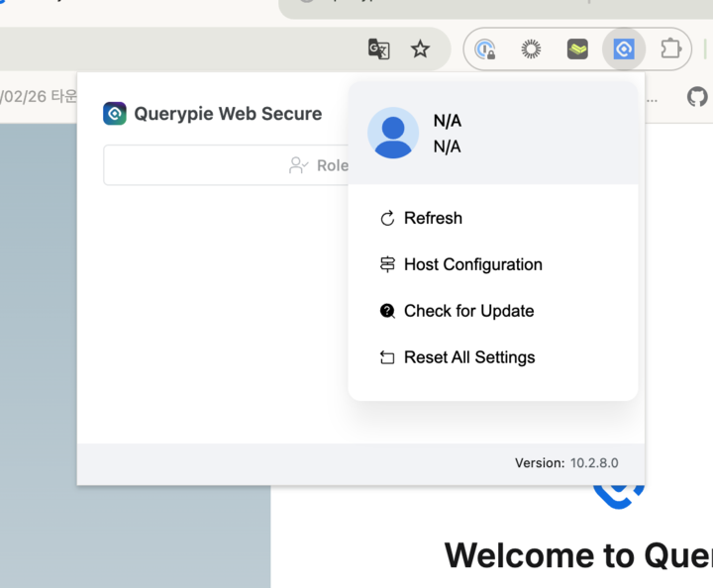Click the N/A user name header
The height and width of the screenshot is (588, 713).
click(x=448, y=121)
